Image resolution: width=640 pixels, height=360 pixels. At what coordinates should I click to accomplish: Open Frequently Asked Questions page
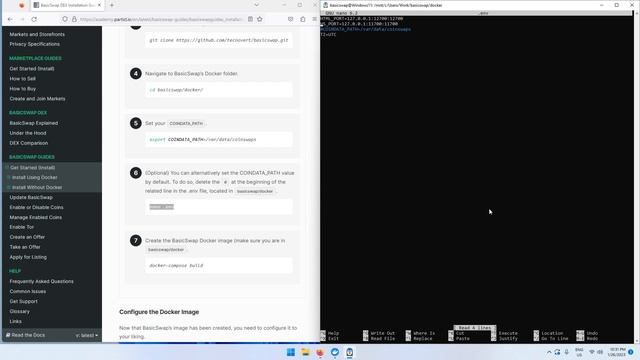tap(41, 281)
